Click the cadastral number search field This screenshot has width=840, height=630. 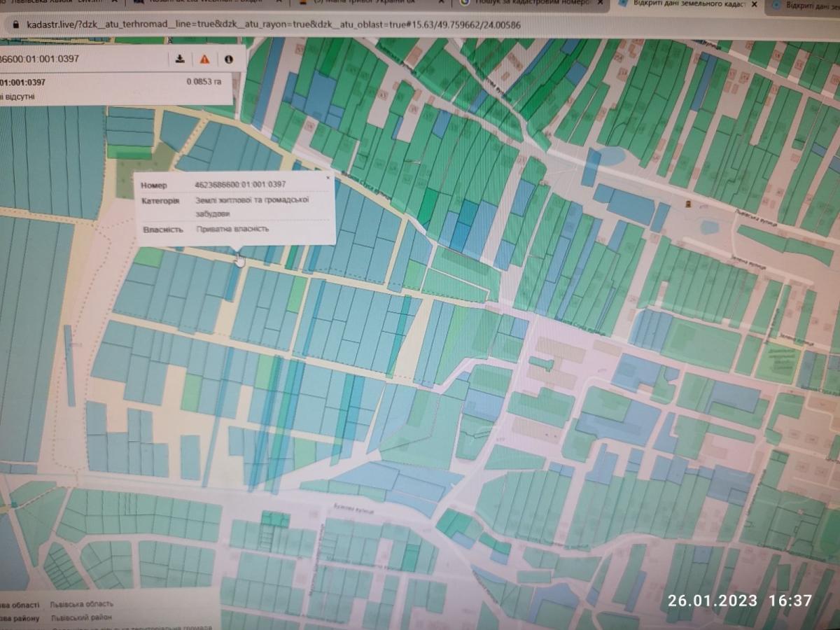click(x=77, y=59)
